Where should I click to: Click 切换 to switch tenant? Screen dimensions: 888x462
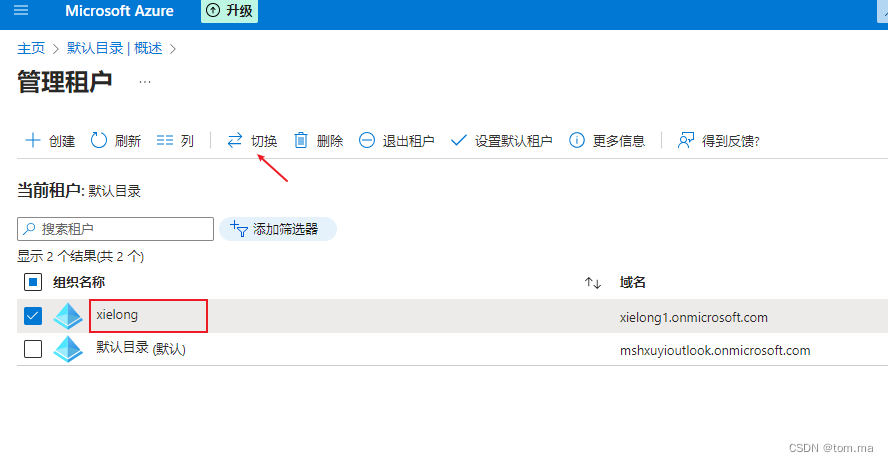point(252,140)
